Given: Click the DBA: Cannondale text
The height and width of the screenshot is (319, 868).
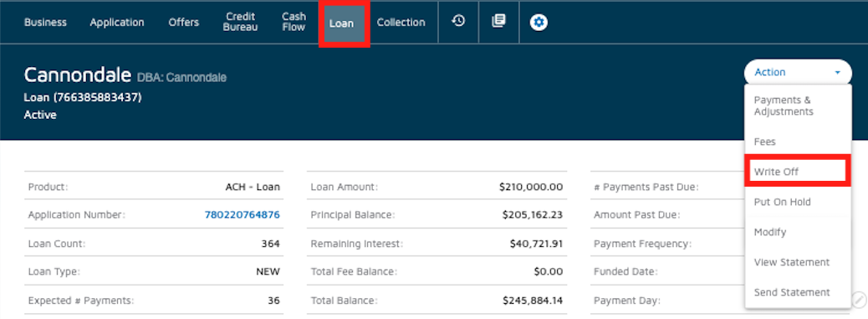Looking at the screenshot, I should [181, 77].
